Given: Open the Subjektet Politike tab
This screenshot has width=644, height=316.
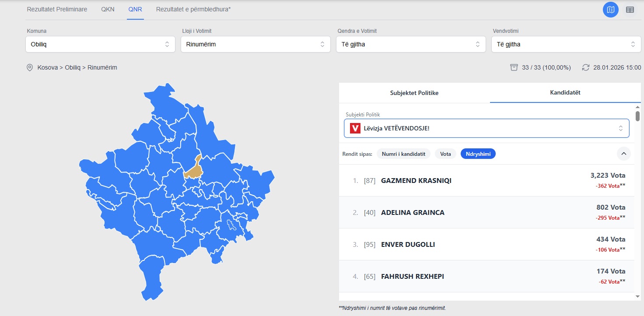Looking at the screenshot, I should [x=414, y=93].
